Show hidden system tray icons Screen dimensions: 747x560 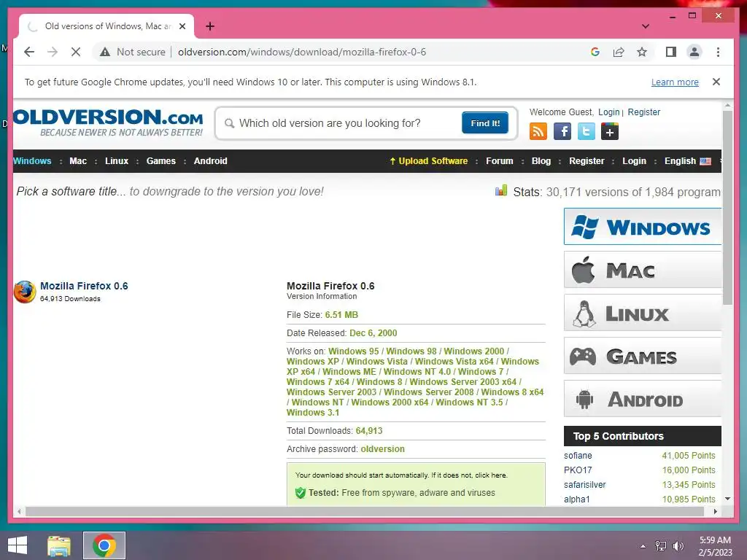point(643,546)
